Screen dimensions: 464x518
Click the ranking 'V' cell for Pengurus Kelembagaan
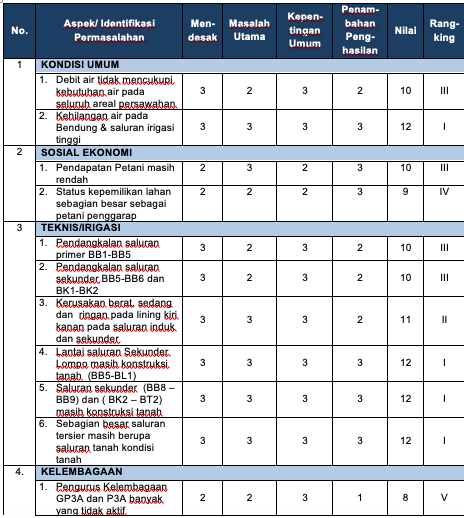pyautogui.click(x=444, y=498)
